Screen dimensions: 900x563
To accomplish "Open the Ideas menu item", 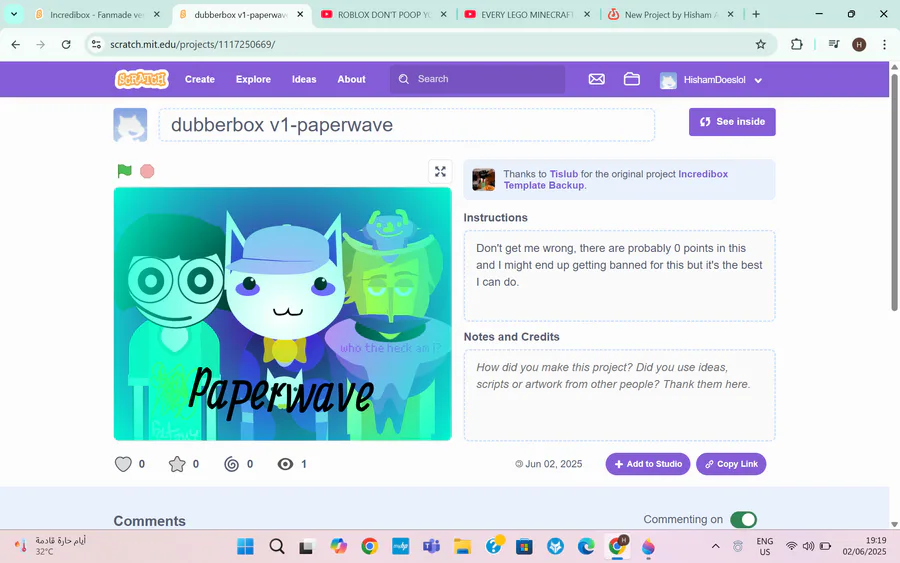I will pyautogui.click(x=304, y=79).
